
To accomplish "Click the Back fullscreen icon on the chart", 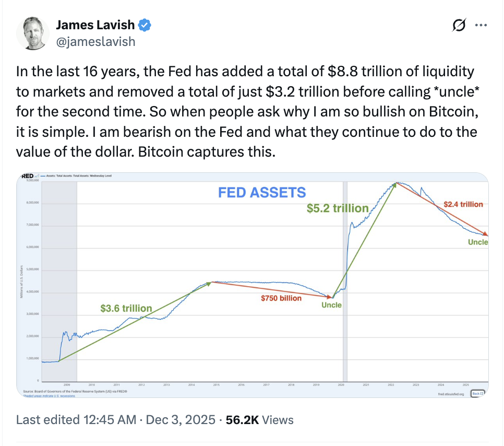I will pos(477,393).
